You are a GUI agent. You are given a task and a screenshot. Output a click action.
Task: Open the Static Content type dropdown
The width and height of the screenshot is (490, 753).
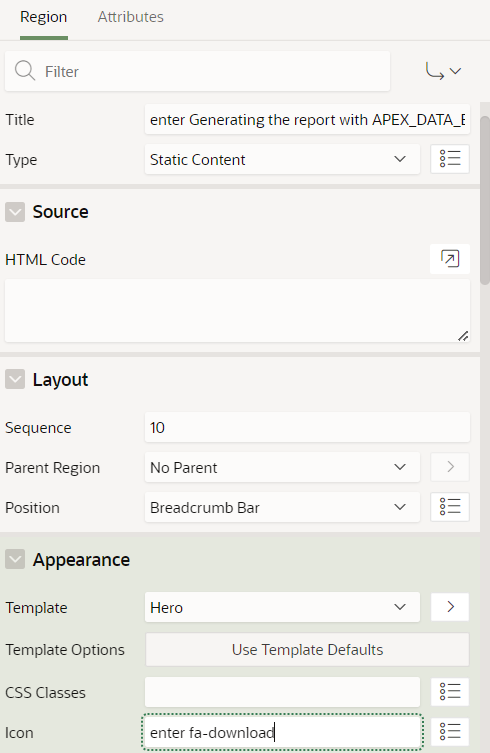pos(282,159)
